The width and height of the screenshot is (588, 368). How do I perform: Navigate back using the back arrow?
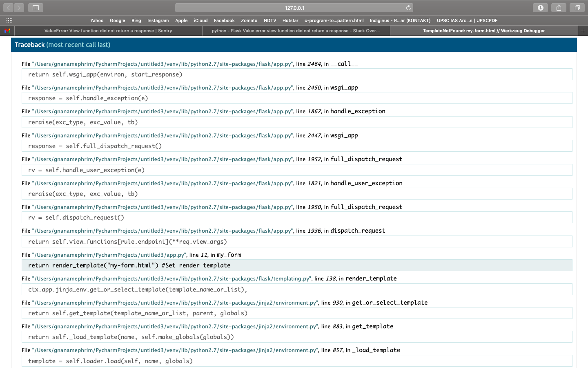(8, 7)
